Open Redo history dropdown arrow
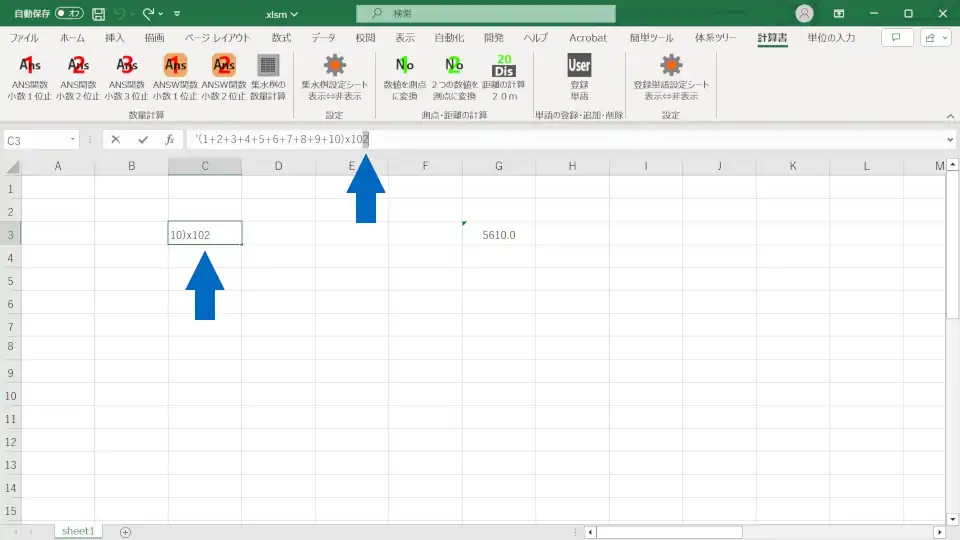Image resolution: width=960 pixels, height=540 pixels. click(x=160, y=13)
